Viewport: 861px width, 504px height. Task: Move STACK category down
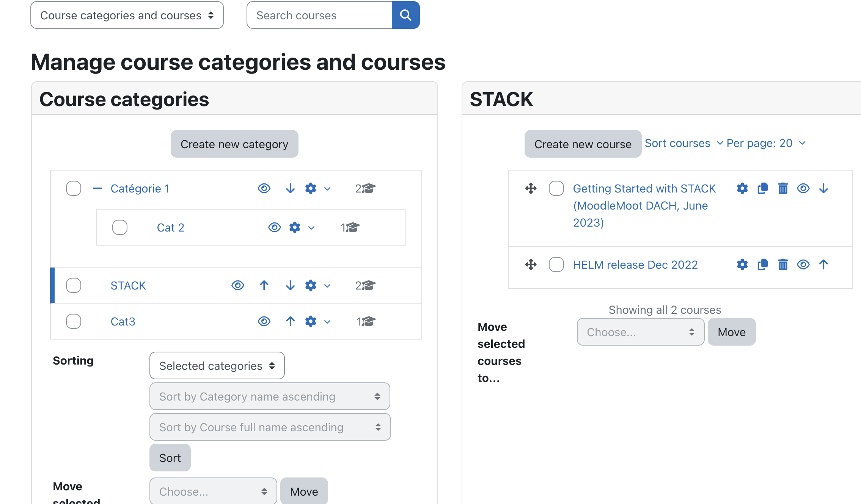[x=290, y=285]
